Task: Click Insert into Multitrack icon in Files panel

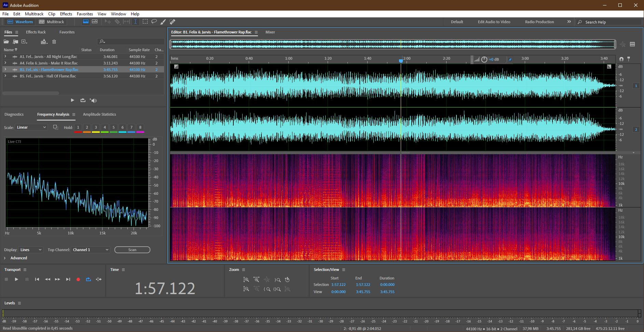Action: [44, 42]
